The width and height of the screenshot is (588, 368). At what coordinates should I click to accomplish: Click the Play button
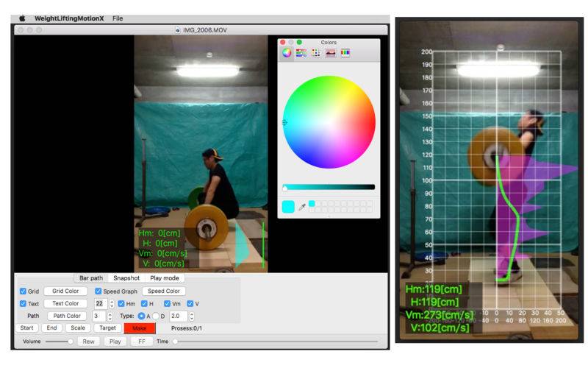[115, 342]
